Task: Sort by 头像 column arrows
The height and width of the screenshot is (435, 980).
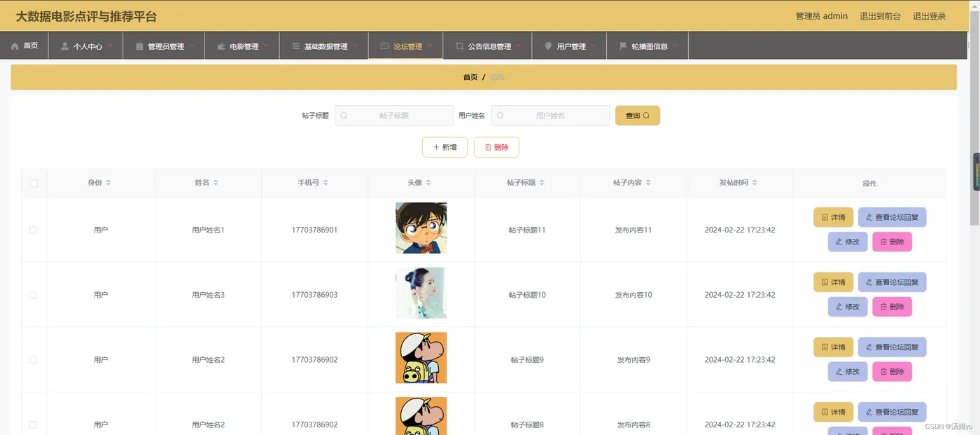Action: pos(428,183)
